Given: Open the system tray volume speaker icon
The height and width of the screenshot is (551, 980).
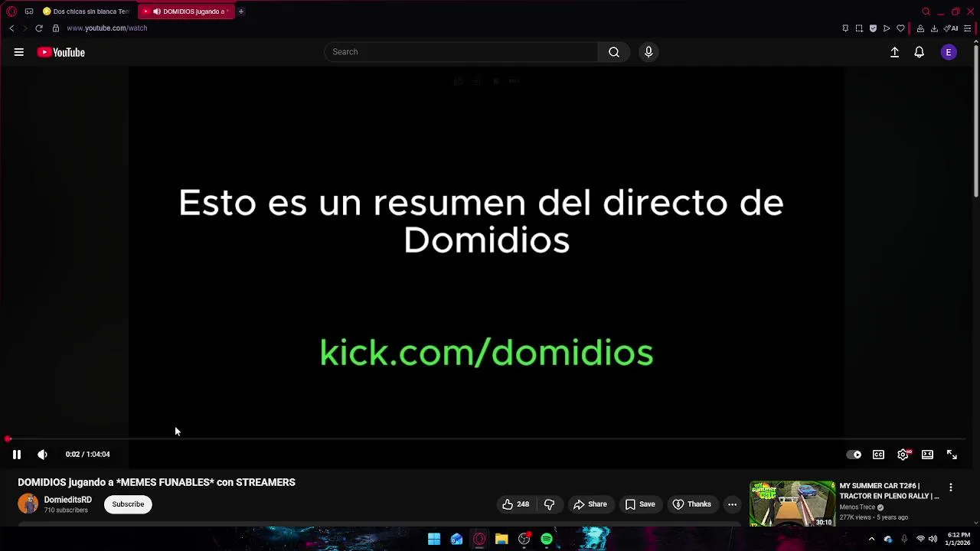Looking at the screenshot, I should point(933,540).
